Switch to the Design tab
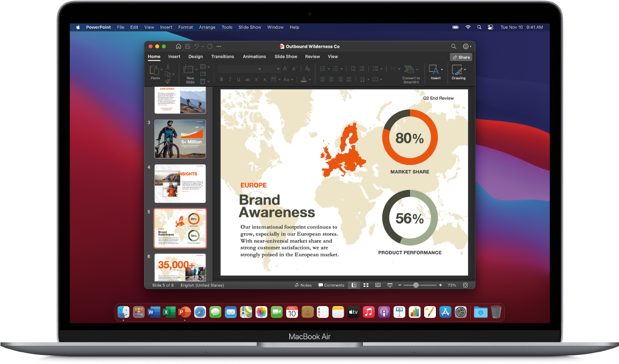This screenshot has height=364, width=619. click(195, 56)
